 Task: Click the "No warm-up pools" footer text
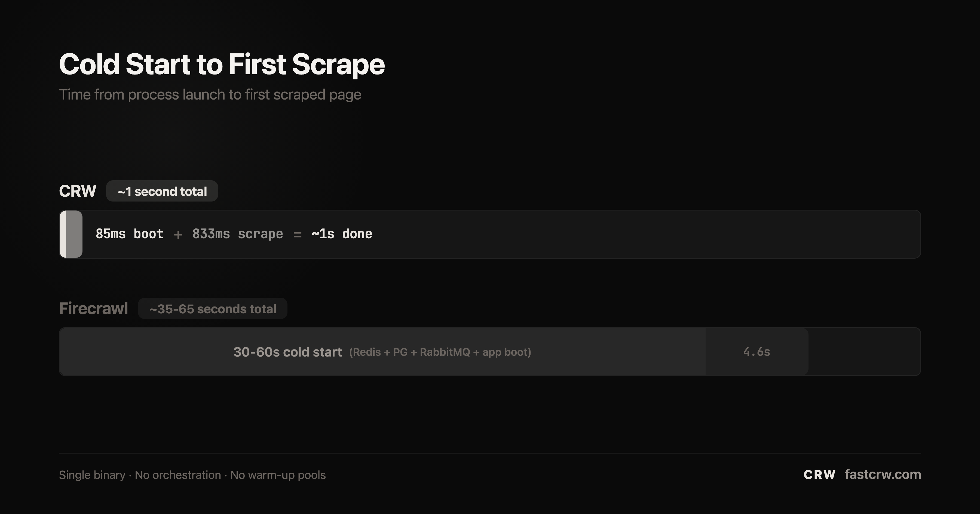pyautogui.click(x=278, y=475)
